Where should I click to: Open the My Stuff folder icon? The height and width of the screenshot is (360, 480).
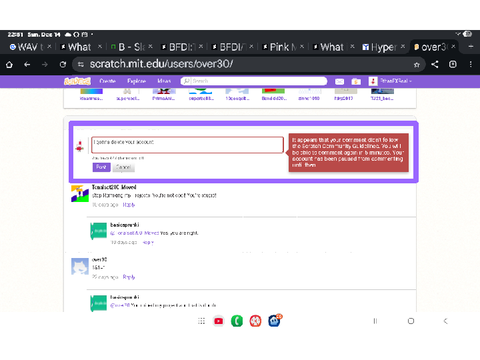[x=356, y=81]
